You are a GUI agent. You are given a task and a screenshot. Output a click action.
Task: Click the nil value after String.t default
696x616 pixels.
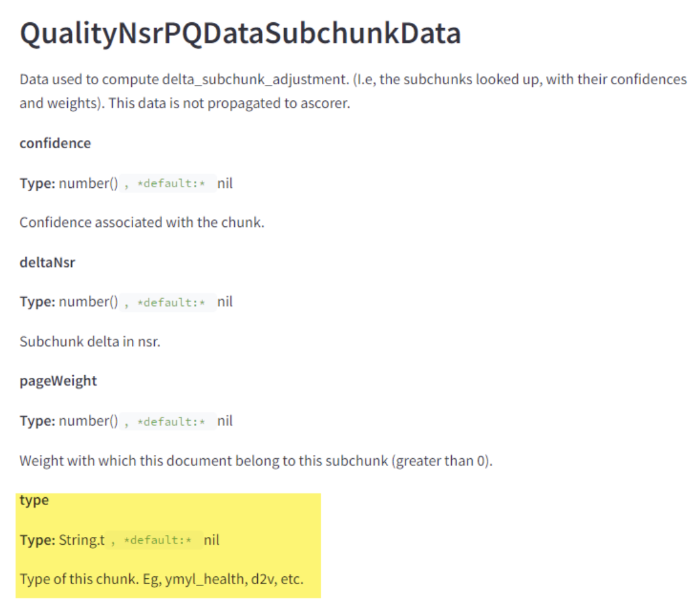pos(212,540)
